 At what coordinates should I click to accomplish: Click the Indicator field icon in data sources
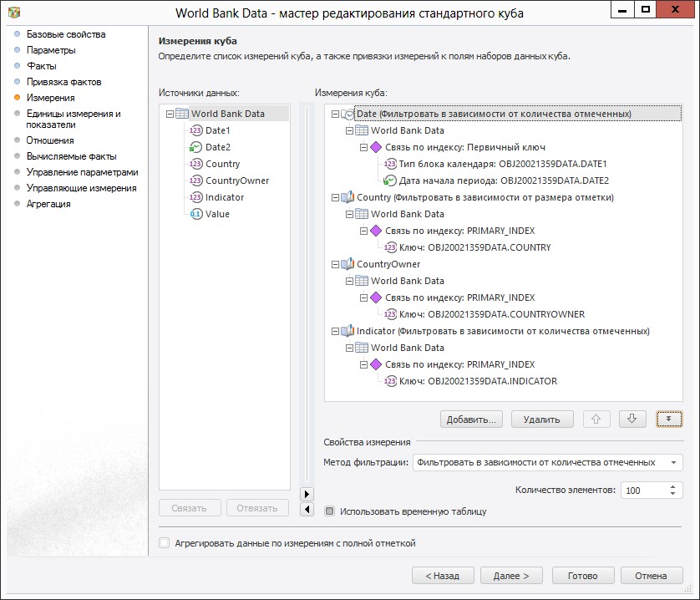click(x=195, y=197)
